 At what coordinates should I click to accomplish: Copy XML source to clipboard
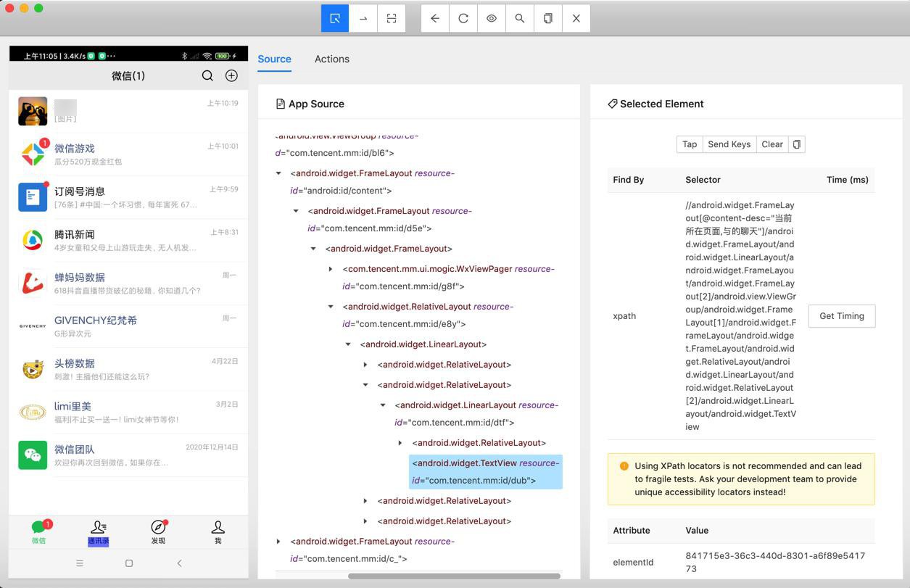coord(548,18)
